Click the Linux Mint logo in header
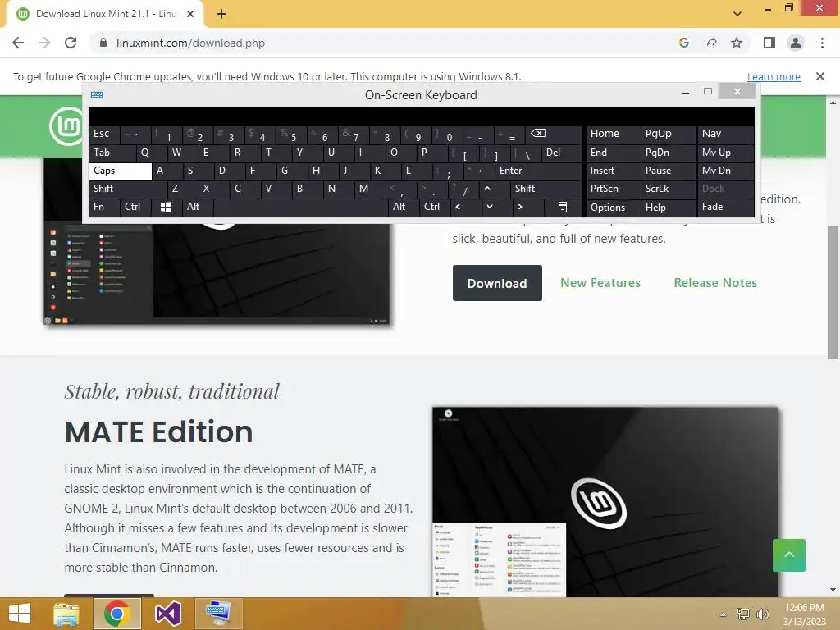 click(x=67, y=126)
